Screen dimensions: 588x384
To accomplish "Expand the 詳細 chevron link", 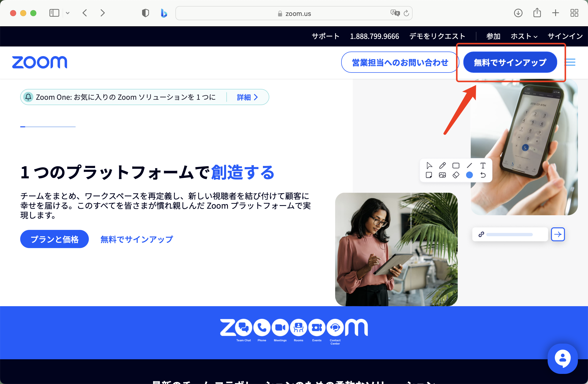I will pyautogui.click(x=247, y=97).
